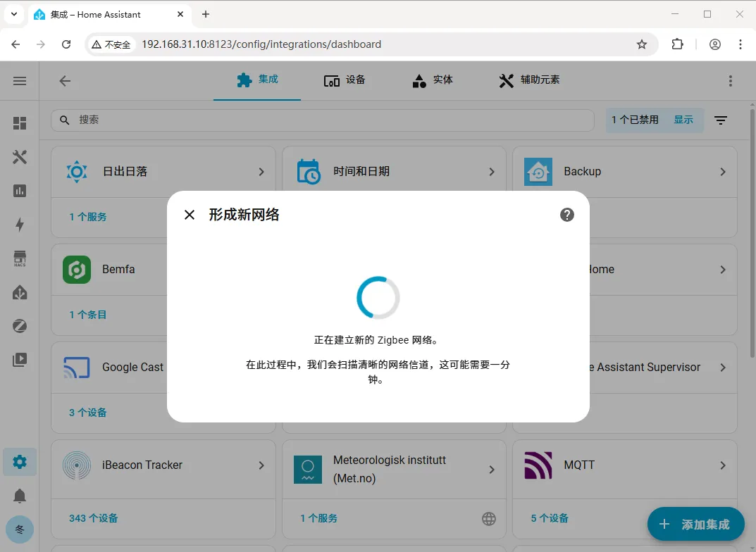Expand the card ending in 'ome' chevron
This screenshot has width=756, height=552.
pyautogui.click(x=722, y=270)
